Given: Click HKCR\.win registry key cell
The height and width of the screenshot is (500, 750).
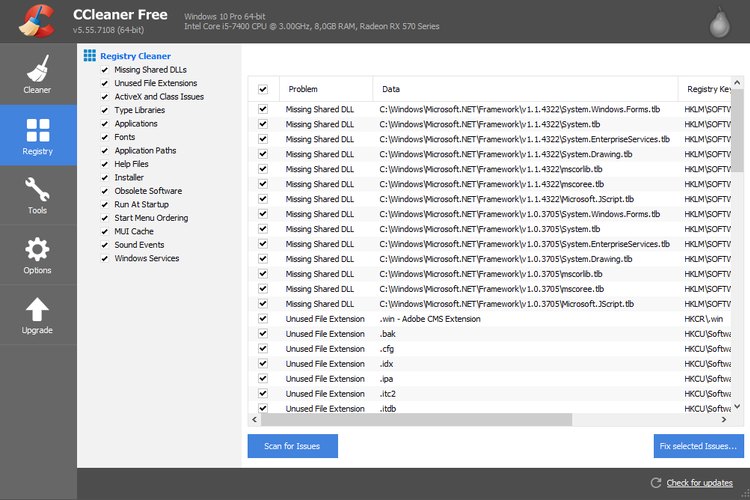Looking at the screenshot, I should click(x=703, y=319).
